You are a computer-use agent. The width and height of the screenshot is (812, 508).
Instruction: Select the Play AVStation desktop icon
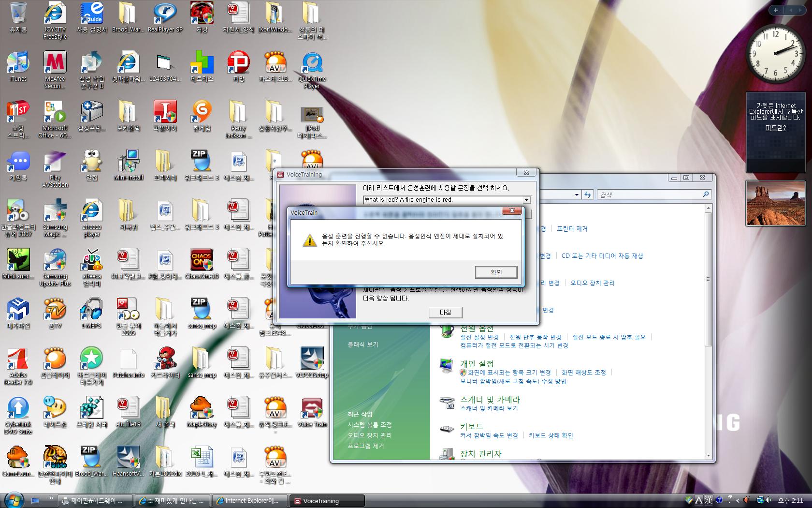coord(55,169)
